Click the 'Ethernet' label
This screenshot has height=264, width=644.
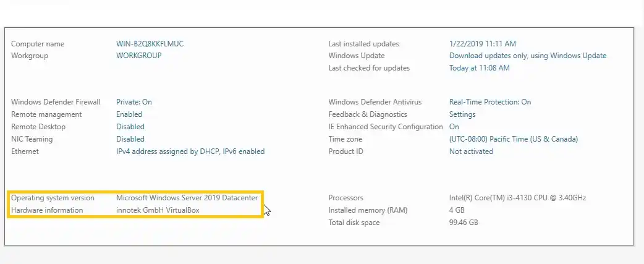pos(25,151)
